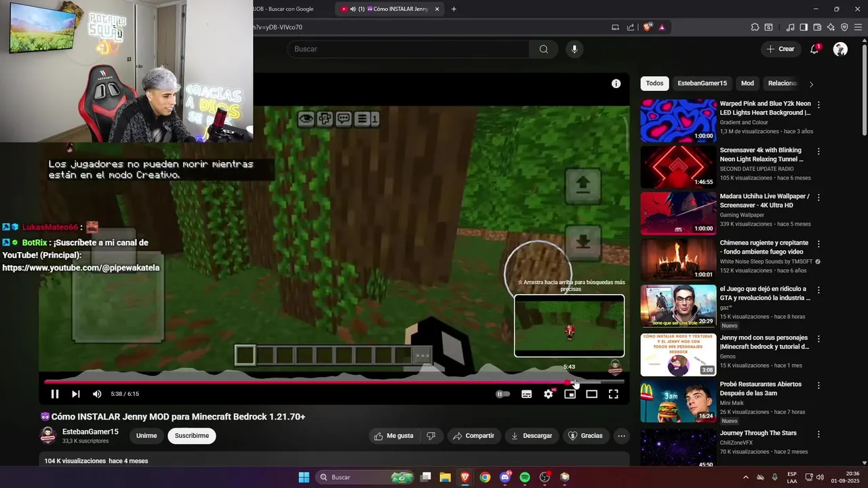Image resolution: width=868 pixels, height=488 pixels.
Task: Dislike the video
Action: click(x=431, y=436)
